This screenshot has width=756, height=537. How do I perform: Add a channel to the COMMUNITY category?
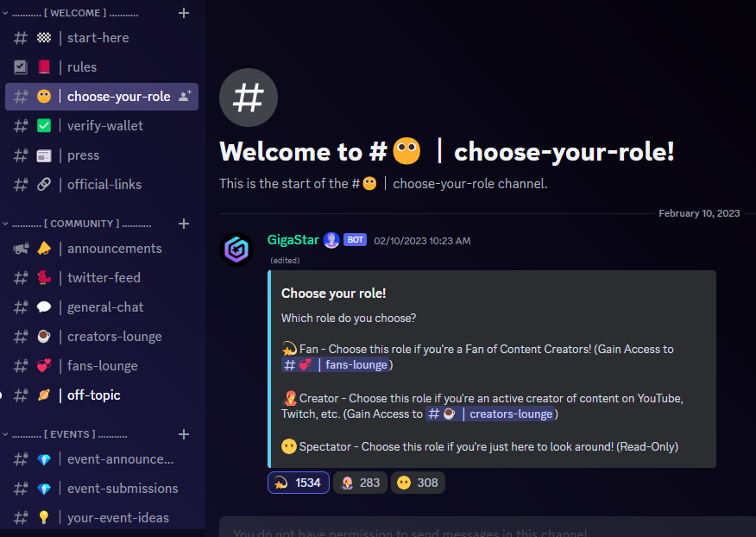tap(184, 224)
